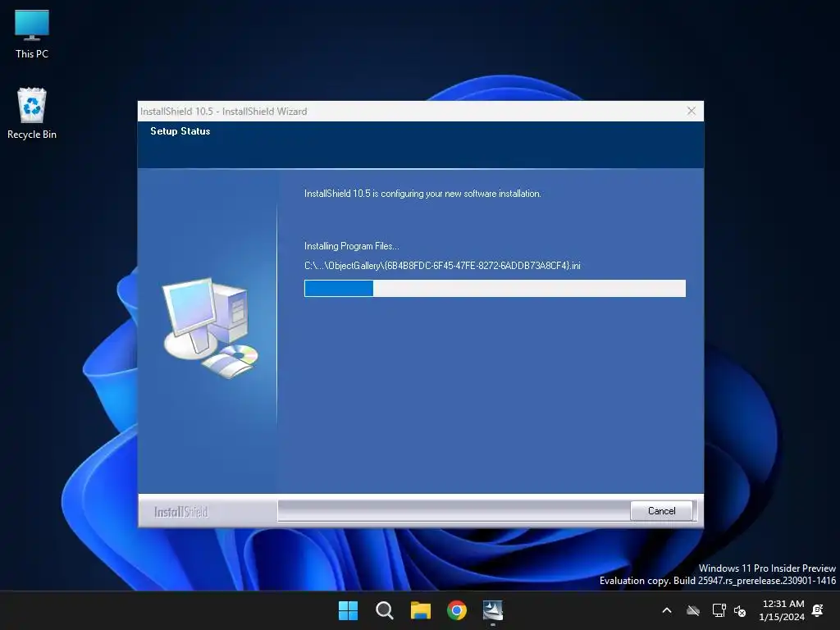Launch File Explorer from the taskbar
The width and height of the screenshot is (840, 630).
pos(421,610)
